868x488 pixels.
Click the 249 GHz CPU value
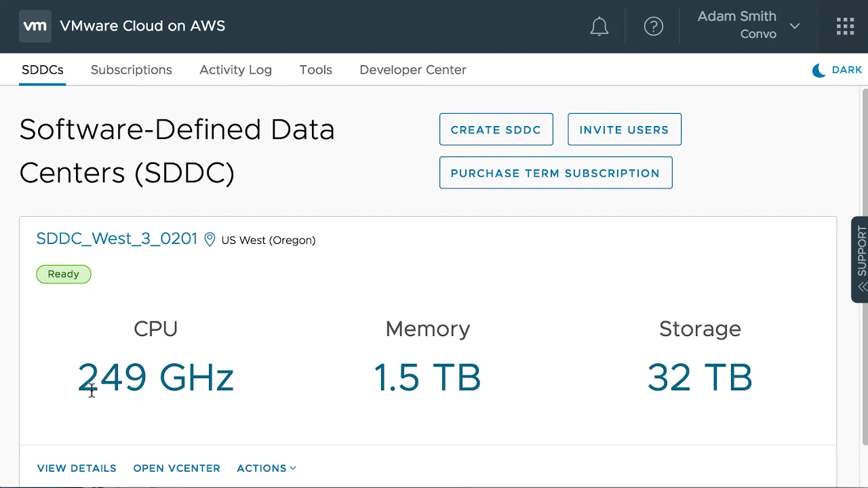pos(156,378)
